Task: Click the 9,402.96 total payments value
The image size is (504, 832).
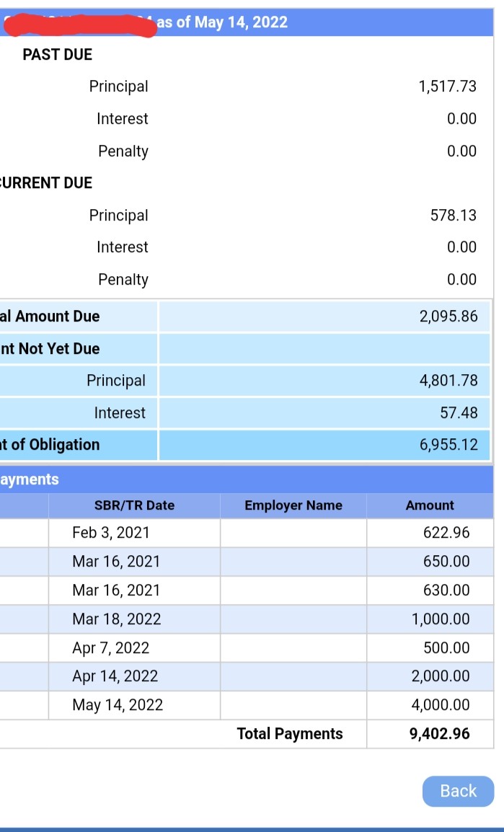Action: tap(440, 734)
